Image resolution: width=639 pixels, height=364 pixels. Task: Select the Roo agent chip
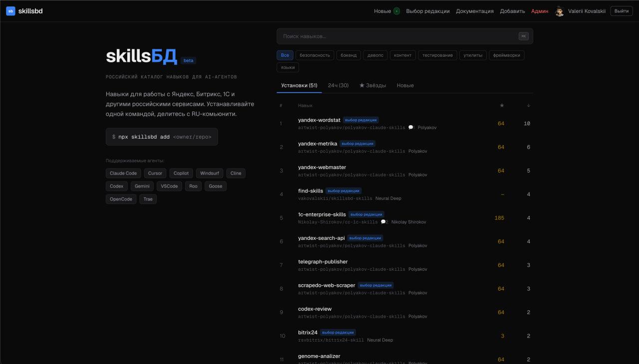(193, 186)
